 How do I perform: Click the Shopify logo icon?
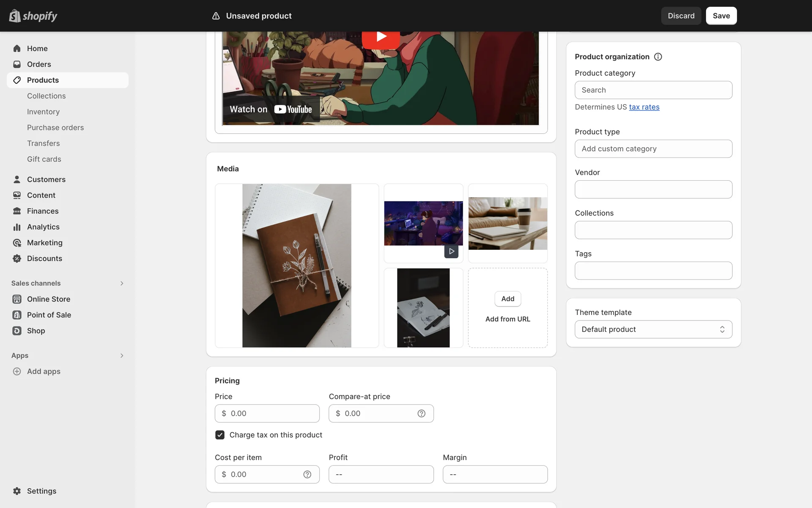(15, 16)
